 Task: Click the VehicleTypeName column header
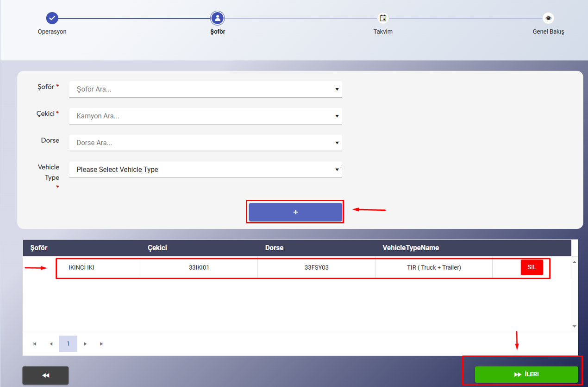point(410,248)
